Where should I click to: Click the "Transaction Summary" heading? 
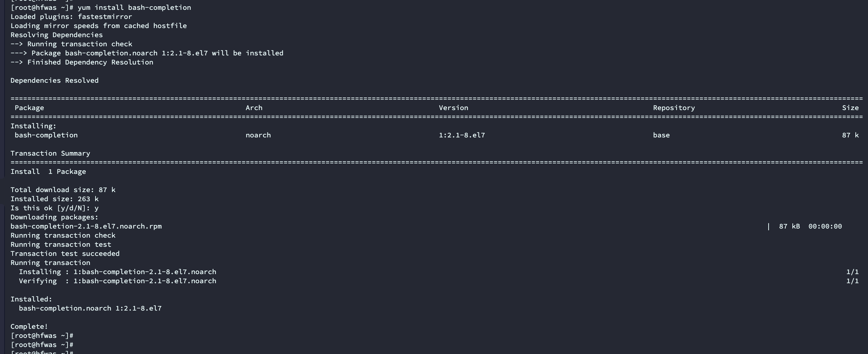tap(50, 153)
